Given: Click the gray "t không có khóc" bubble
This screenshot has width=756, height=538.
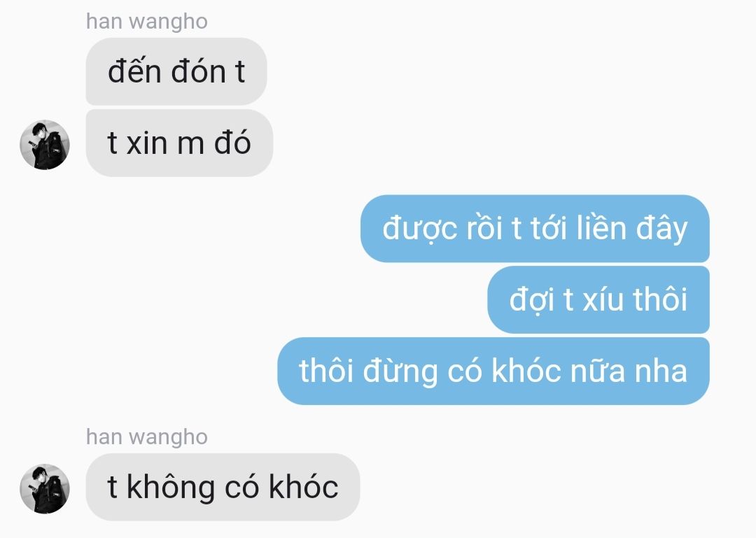Looking at the screenshot, I should click(x=223, y=487).
